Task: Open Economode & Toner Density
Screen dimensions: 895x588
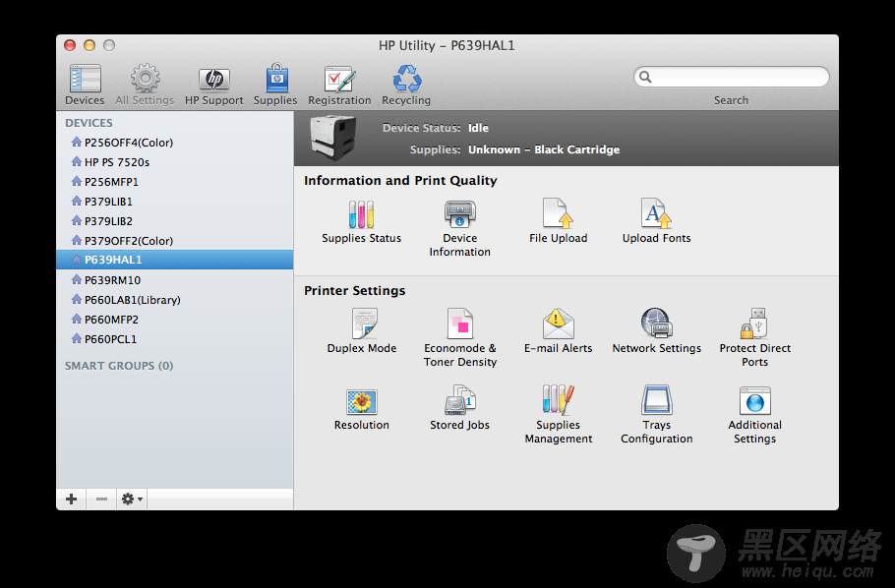Action: point(460,338)
